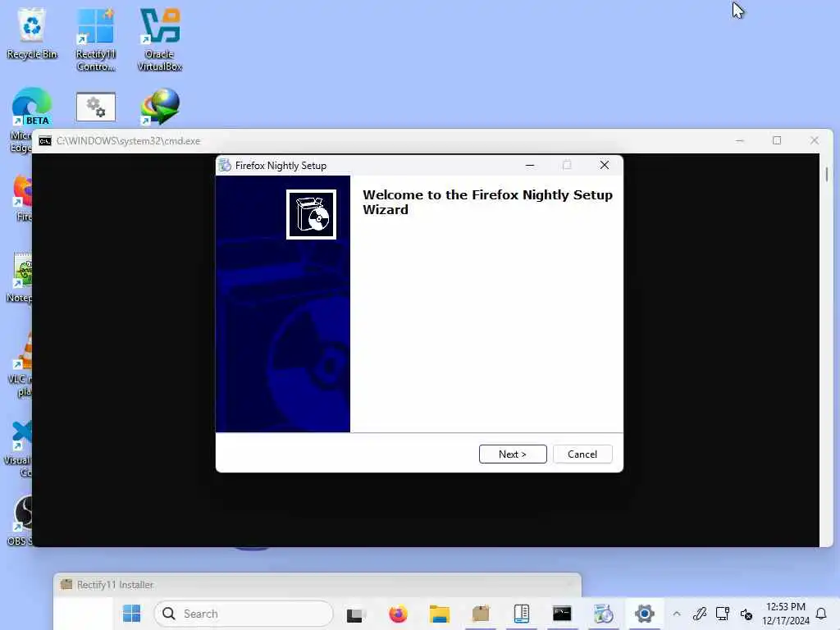Open the Recycle Bin desktop icon

pos(32,34)
